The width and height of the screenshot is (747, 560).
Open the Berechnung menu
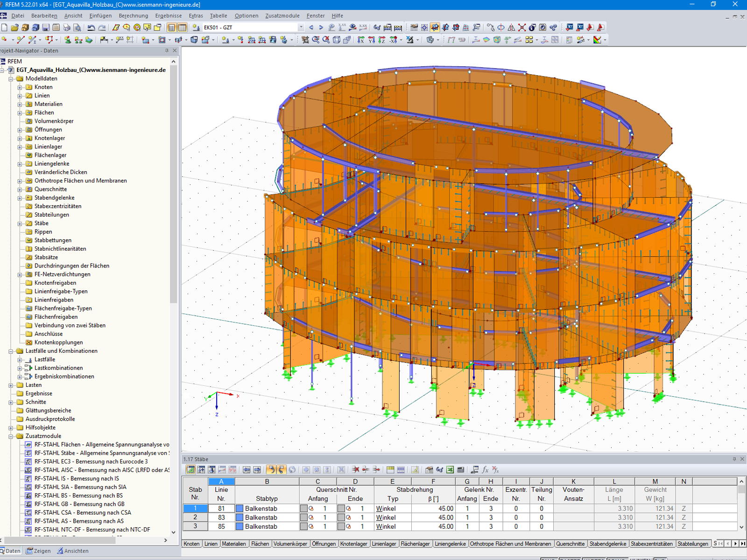point(133,15)
